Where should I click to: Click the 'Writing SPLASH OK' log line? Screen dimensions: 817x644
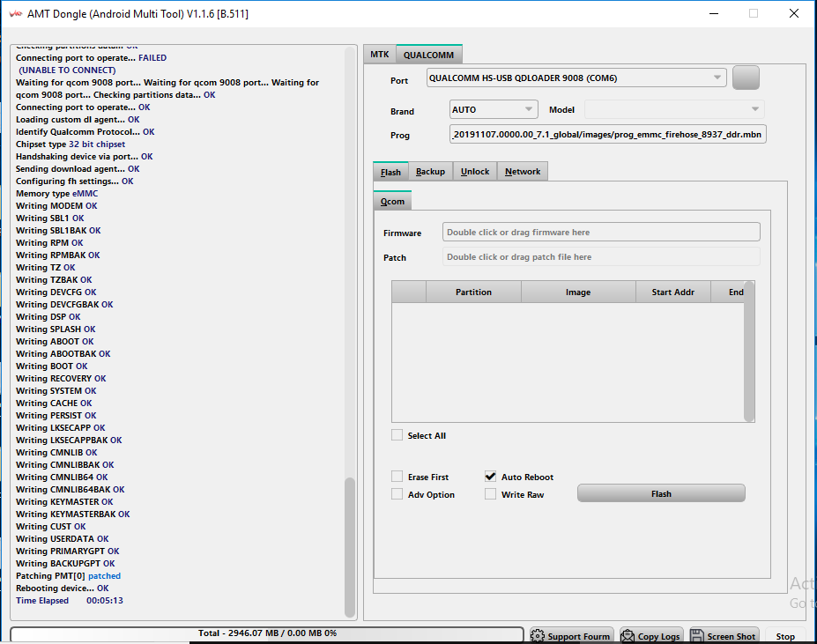[56, 329]
